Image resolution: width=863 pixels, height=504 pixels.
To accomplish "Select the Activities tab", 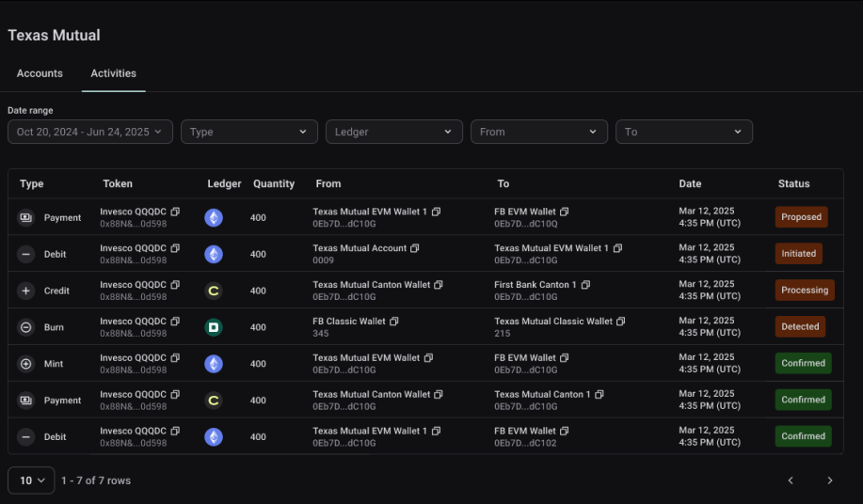I will pos(113,73).
